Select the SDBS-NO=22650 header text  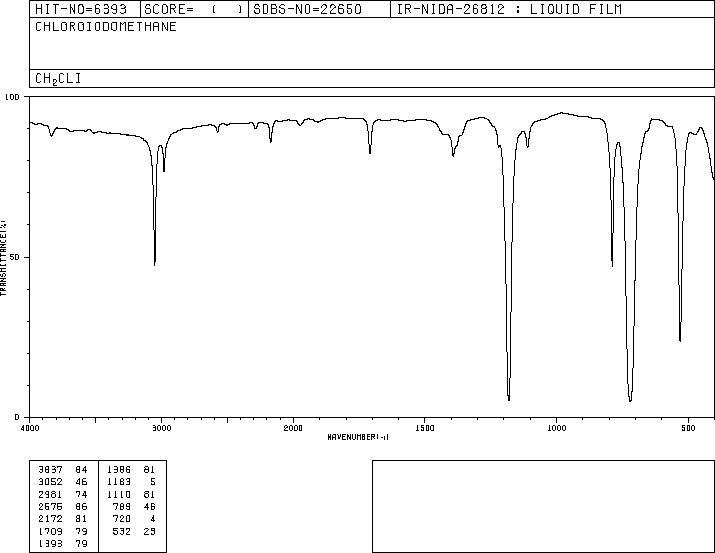307,9
